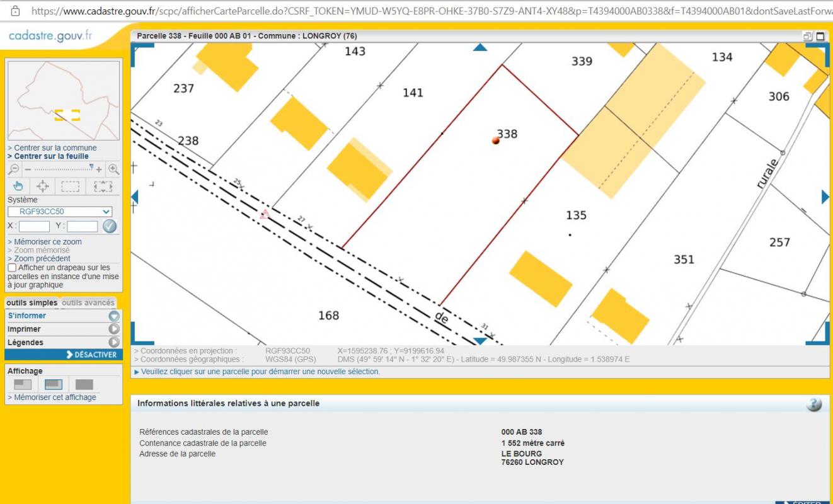This screenshot has height=504, width=833.
Task: Click the zoom out magnifier icon
Action: click(x=14, y=169)
